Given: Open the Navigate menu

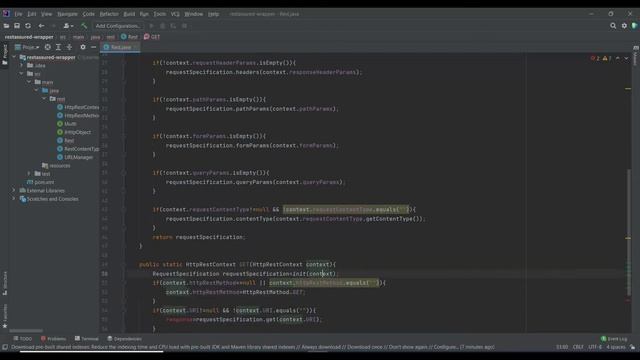Looking at the screenshot, I should tap(67, 14).
